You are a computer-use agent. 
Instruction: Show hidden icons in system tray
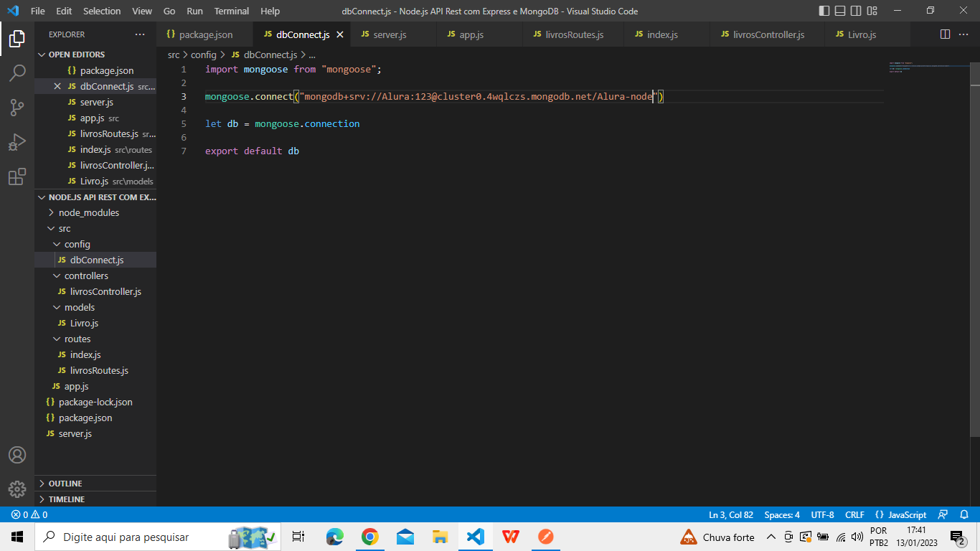pos(771,537)
